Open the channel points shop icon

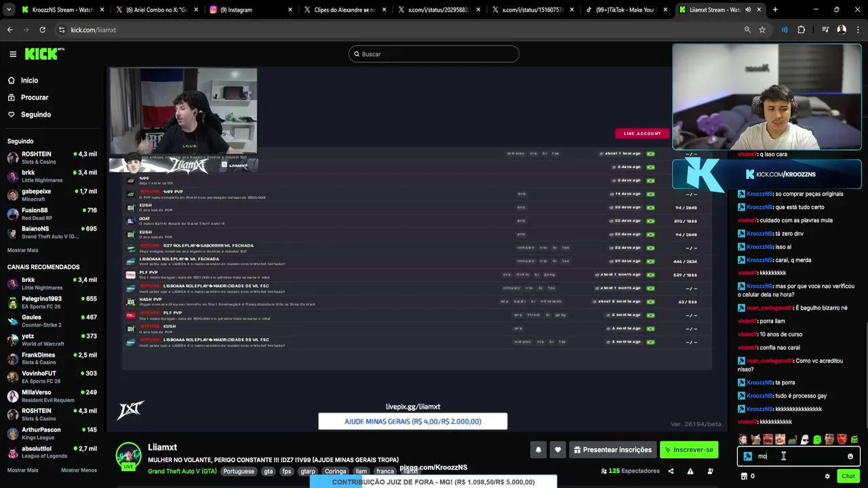pyautogui.click(x=744, y=476)
